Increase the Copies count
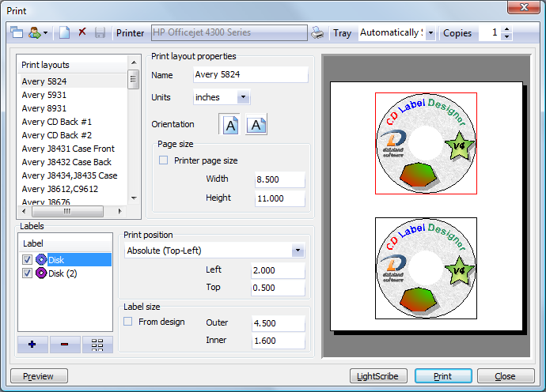Viewport: 546px width, 392px height. tap(507, 29)
